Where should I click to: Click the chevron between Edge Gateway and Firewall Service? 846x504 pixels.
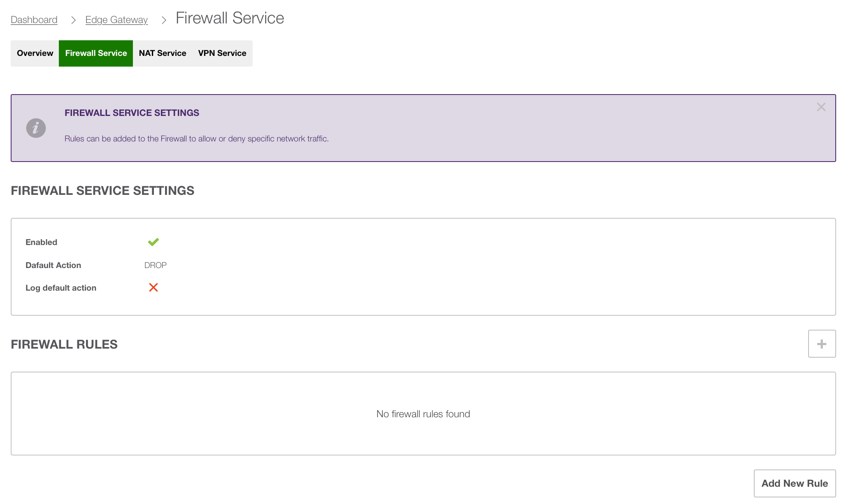(x=163, y=19)
